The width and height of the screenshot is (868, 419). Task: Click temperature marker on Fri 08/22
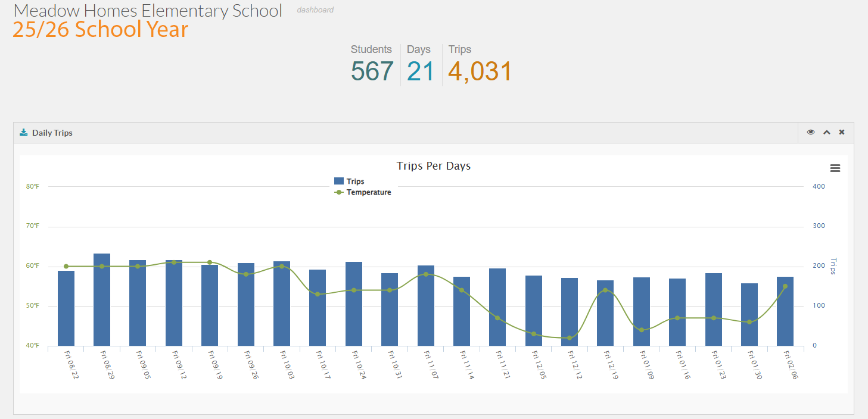pyautogui.click(x=66, y=267)
